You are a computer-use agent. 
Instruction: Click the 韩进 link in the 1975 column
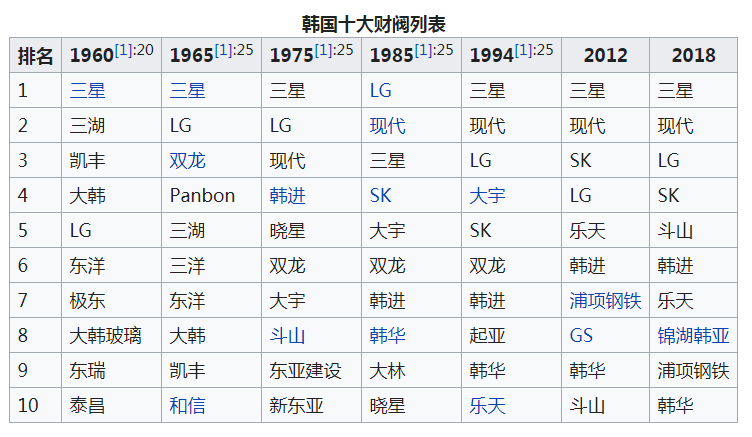(287, 196)
